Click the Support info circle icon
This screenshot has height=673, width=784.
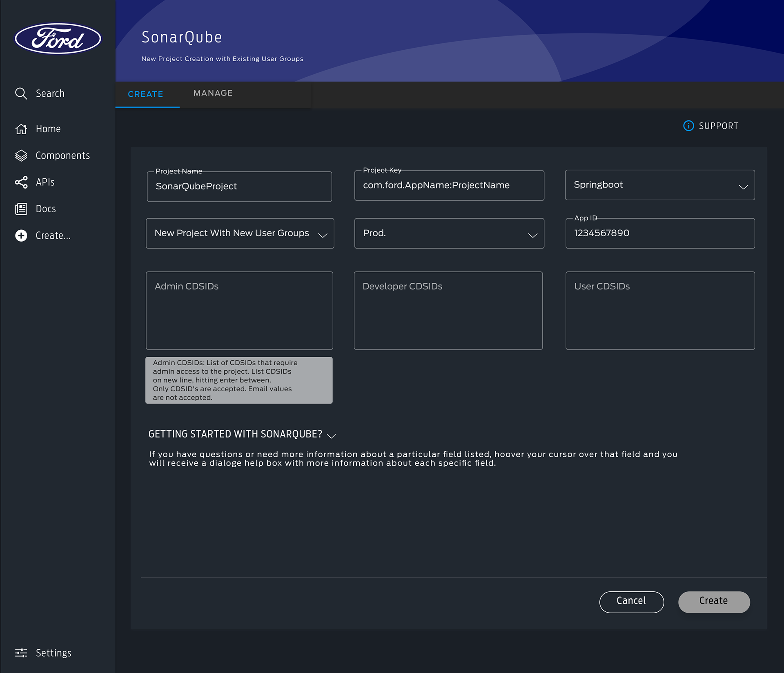pyautogui.click(x=688, y=126)
